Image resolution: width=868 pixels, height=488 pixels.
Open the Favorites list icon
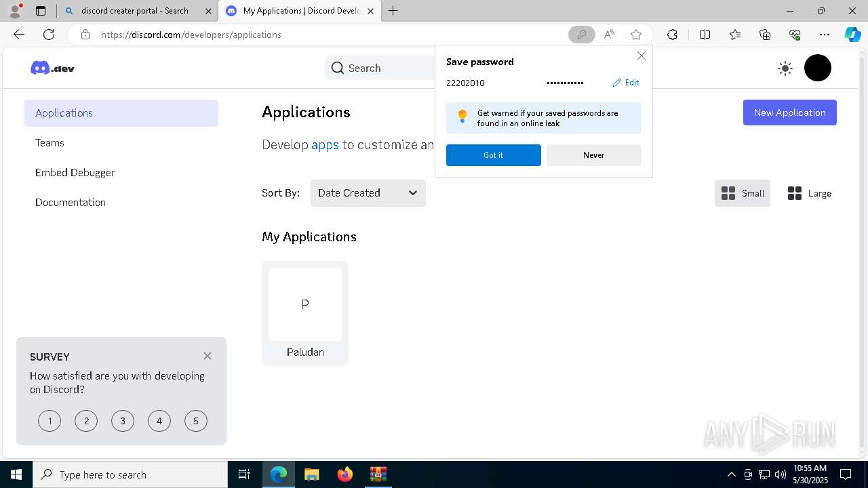pos(735,35)
